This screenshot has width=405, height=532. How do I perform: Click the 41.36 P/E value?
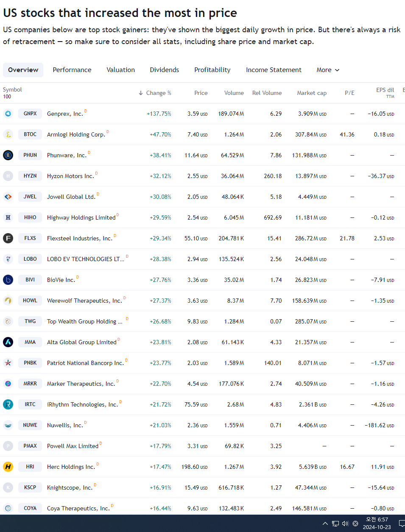point(347,134)
